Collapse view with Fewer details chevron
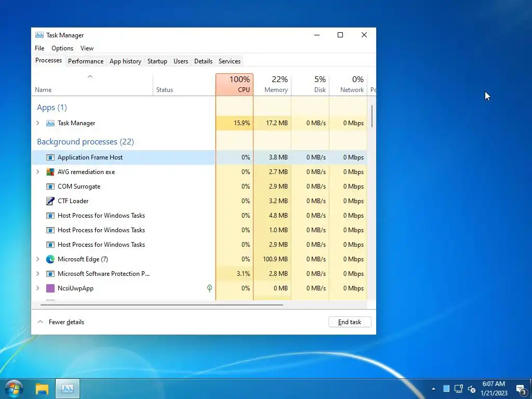The height and width of the screenshot is (399, 532). [40, 322]
